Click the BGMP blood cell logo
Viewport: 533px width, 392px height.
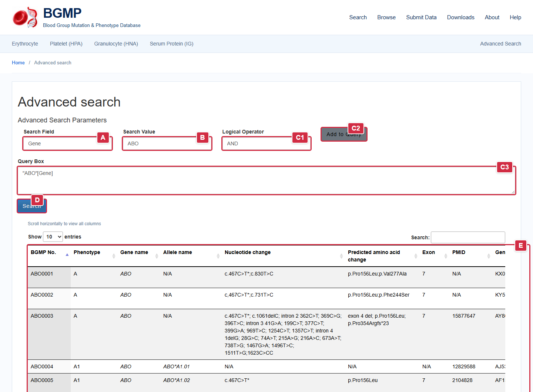(x=25, y=17)
